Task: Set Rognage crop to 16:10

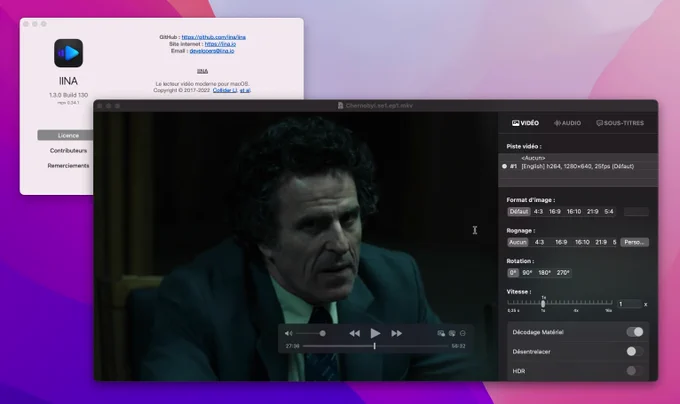Action: tap(582, 242)
